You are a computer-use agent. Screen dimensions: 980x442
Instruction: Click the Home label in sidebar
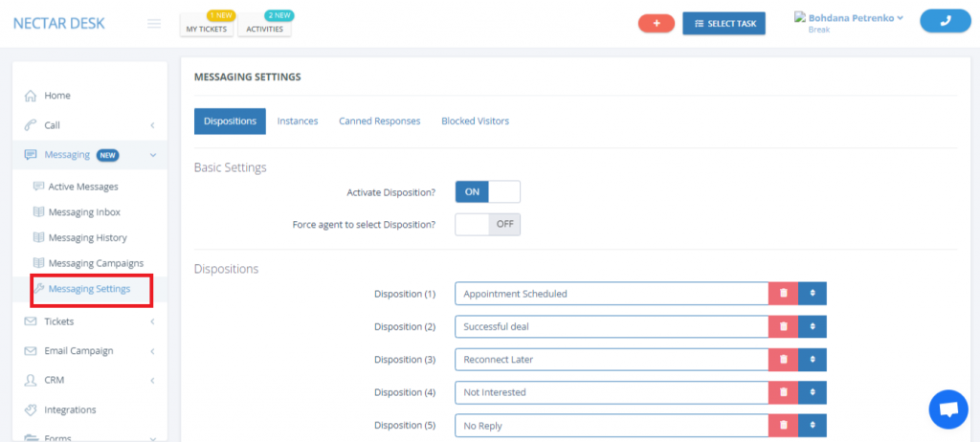(x=56, y=96)
